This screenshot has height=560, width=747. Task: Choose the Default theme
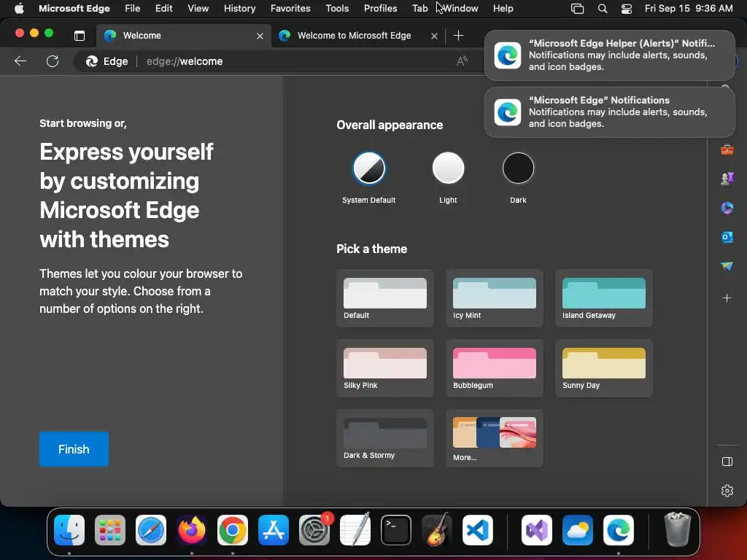[x=385, y=298]
